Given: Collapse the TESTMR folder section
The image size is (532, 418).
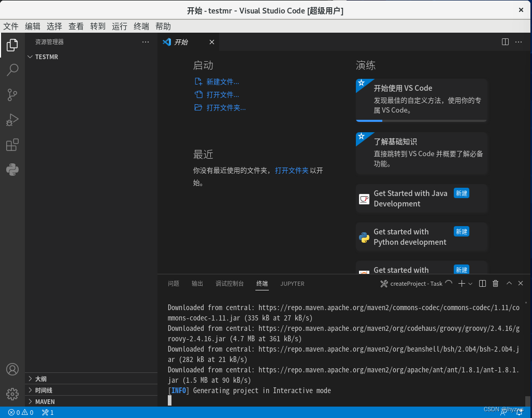Looking at the screenshot, I should click(x=91, y=57).
